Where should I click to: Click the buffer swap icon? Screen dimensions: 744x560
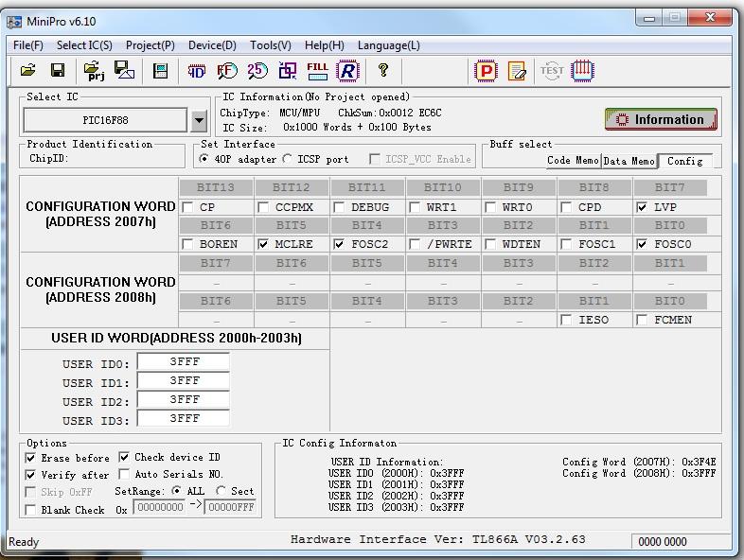click(x=288, y=71)
